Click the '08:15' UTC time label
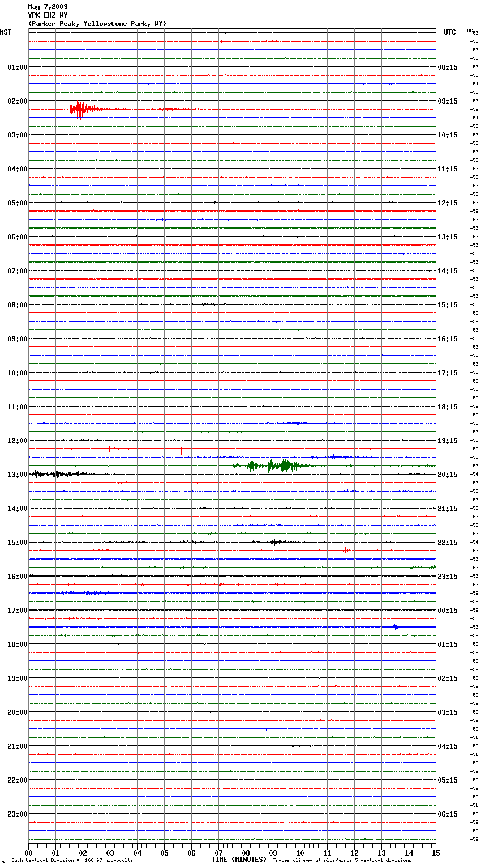 coord(448,67)
